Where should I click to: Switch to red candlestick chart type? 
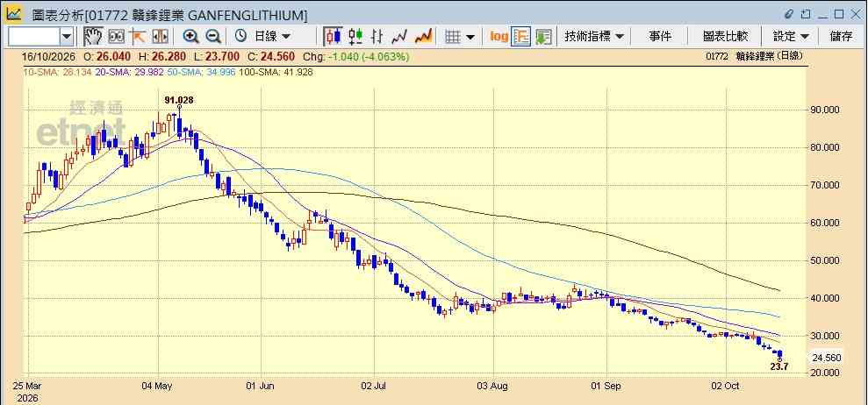(x=333, y=37)
